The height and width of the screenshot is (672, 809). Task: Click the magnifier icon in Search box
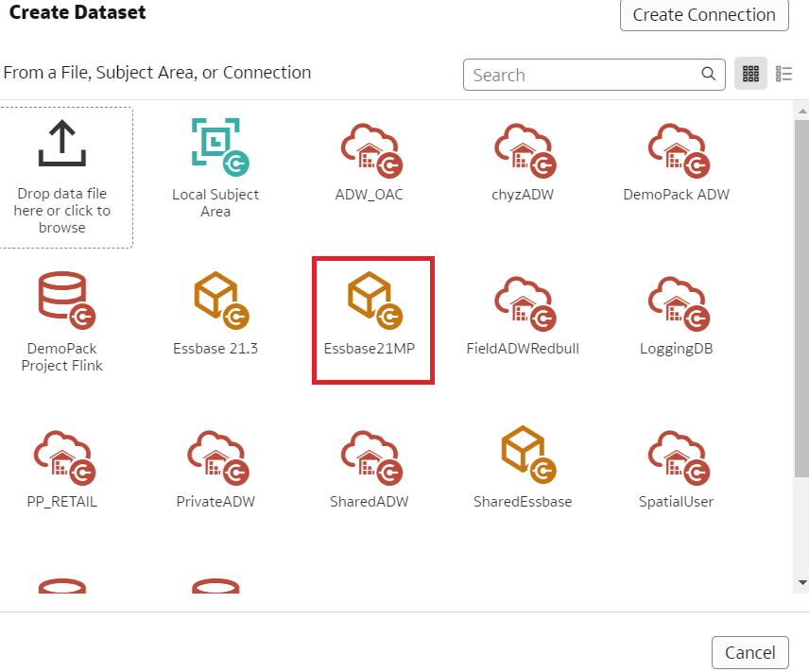(709, 75)
